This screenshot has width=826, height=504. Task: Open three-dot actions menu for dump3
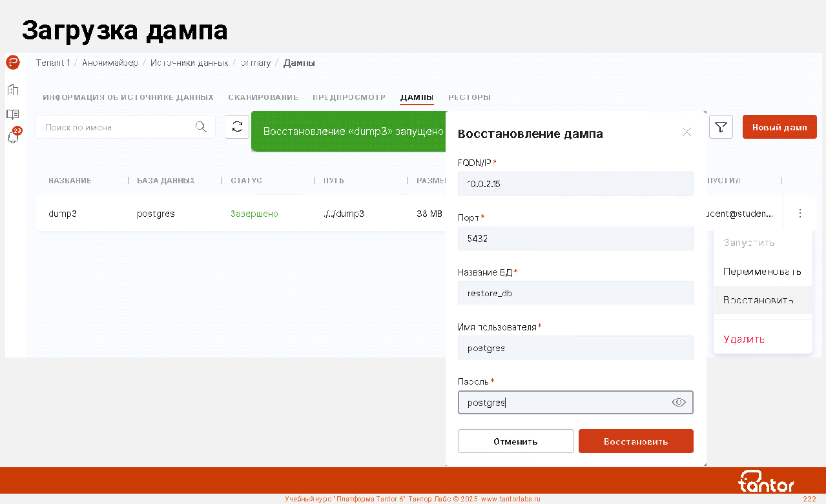pyautogui.click(x=800, y=213)
